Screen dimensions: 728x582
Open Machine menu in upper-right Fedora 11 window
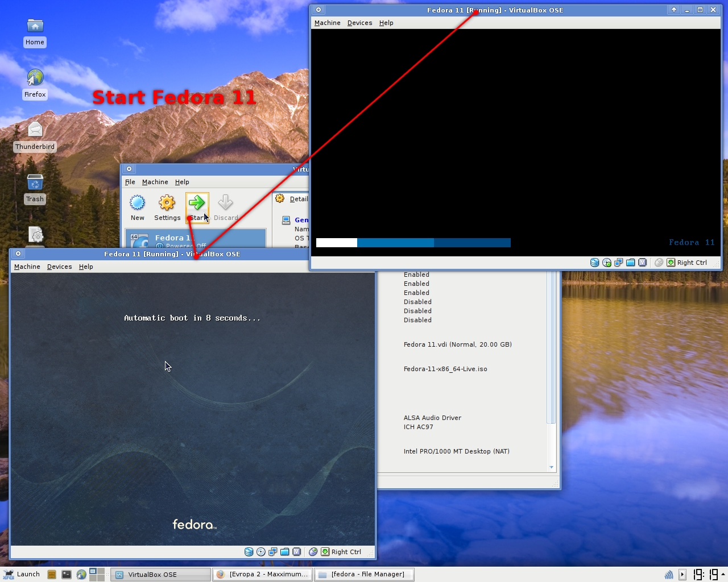point(328,23)
